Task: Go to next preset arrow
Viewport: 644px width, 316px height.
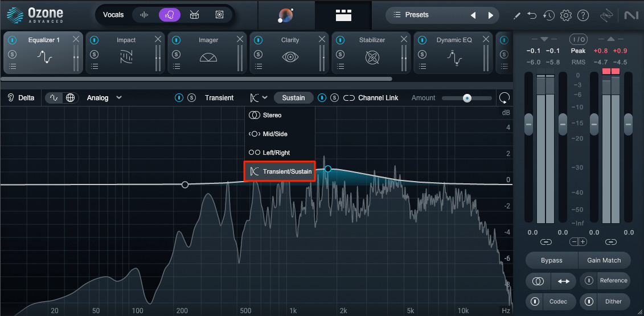Action: tap(490, 15)
